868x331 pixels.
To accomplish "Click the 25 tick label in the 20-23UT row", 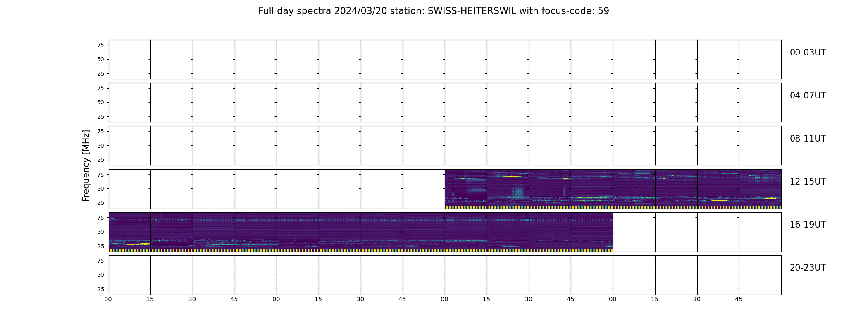I will tap(100, 289).
